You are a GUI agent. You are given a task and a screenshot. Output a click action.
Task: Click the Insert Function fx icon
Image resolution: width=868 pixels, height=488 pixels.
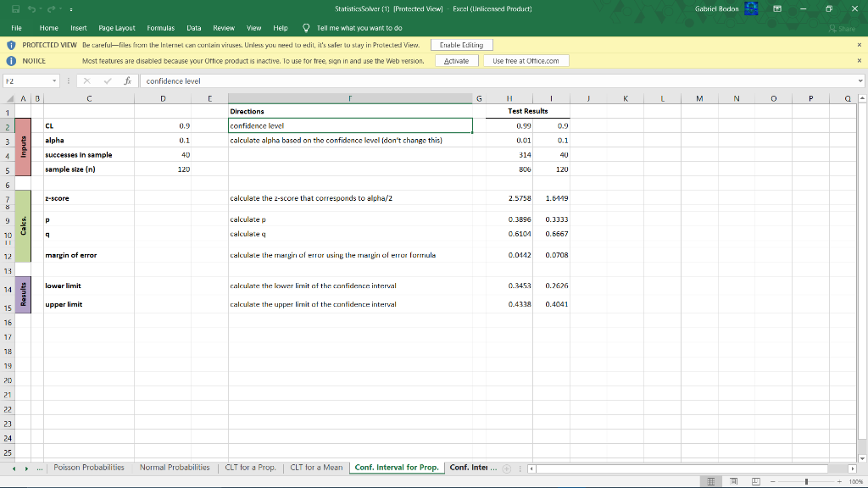128,80
